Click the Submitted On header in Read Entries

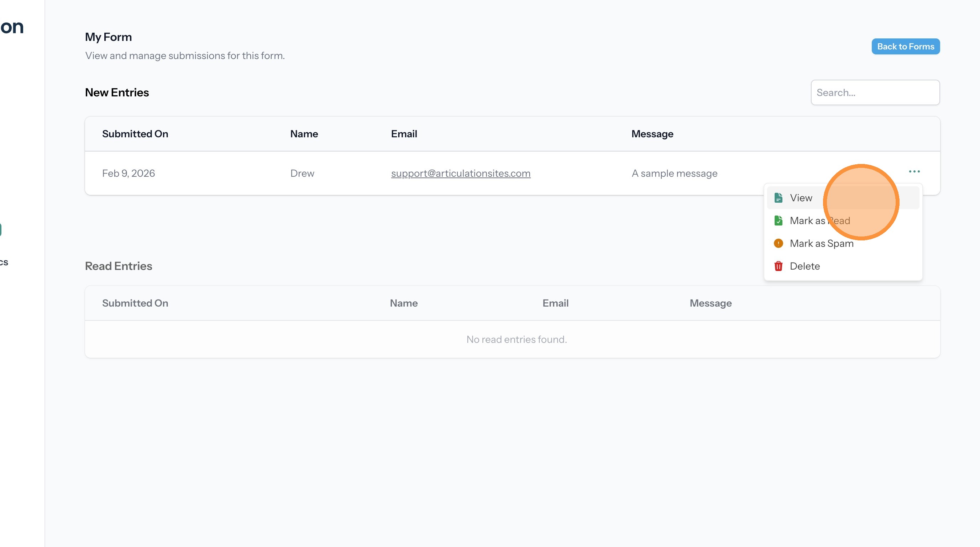coord(135,303)
